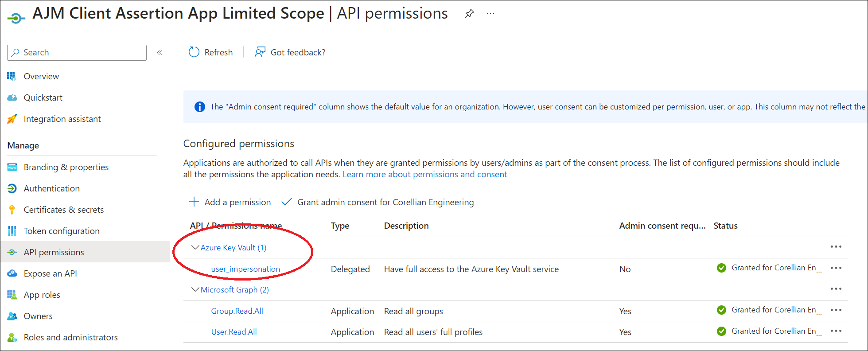868x351 pixels.
Task: Click the user_impersonation permission link
Action: (x=245, y=269)
